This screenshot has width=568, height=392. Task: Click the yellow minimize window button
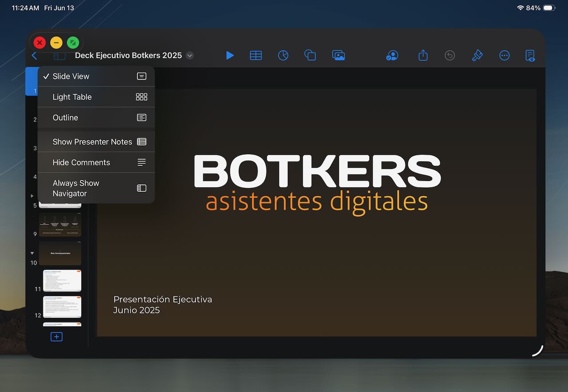coord(56,43)
